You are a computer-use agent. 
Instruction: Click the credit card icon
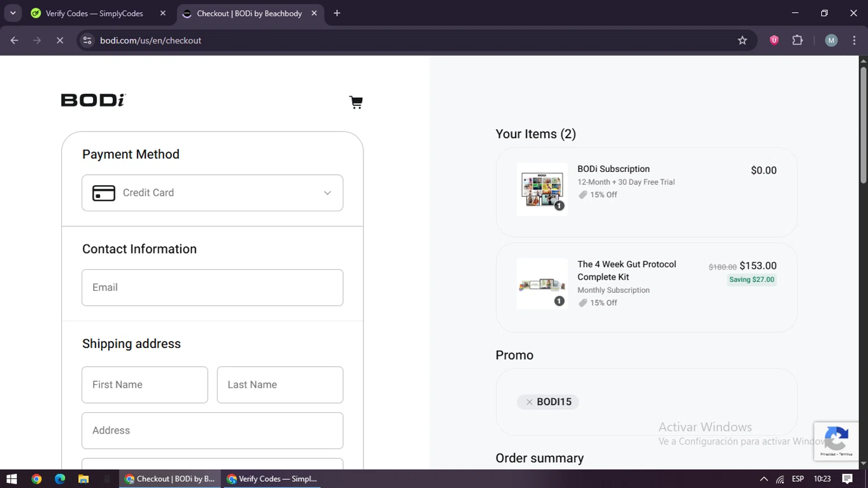pyautogui.click(x=104, y=193)
